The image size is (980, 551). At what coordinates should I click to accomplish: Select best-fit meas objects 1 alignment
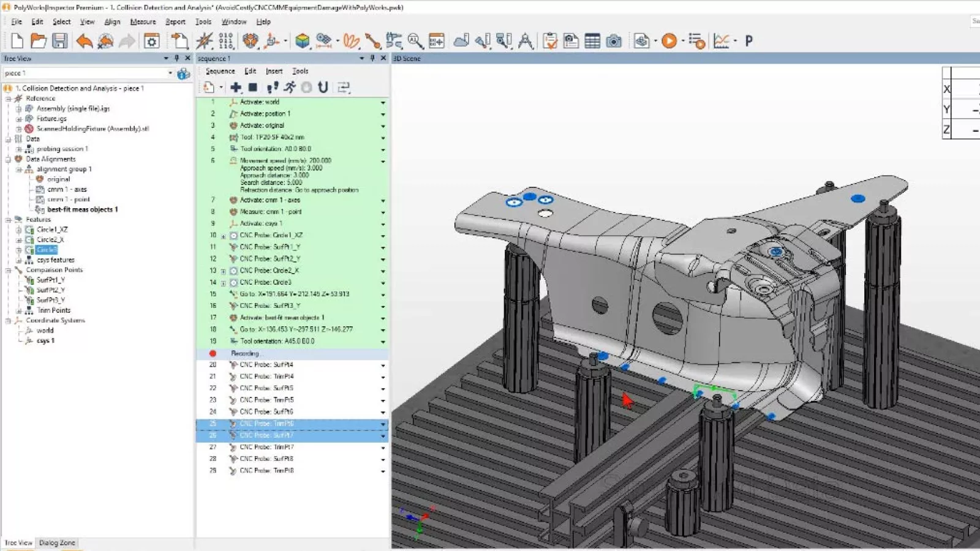tap(82, 209)
